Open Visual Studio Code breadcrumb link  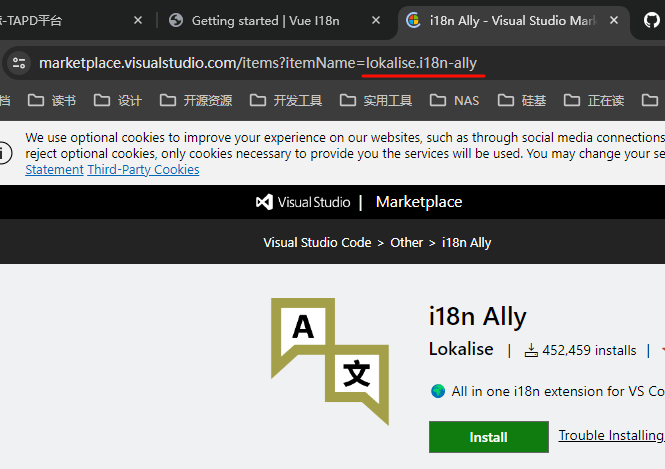tap(317, 243)
